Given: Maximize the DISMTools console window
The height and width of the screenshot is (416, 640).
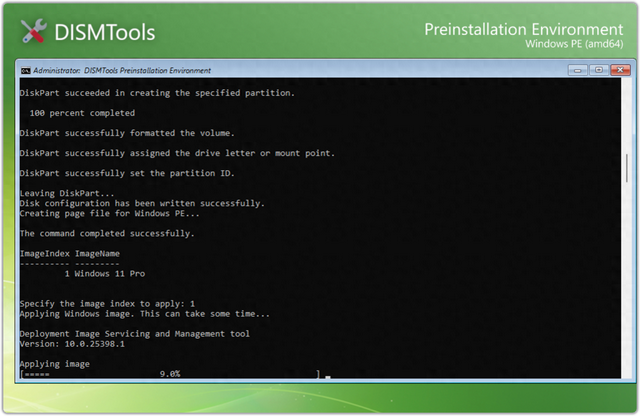Looking at the screenshot, I should coord(599,70).
